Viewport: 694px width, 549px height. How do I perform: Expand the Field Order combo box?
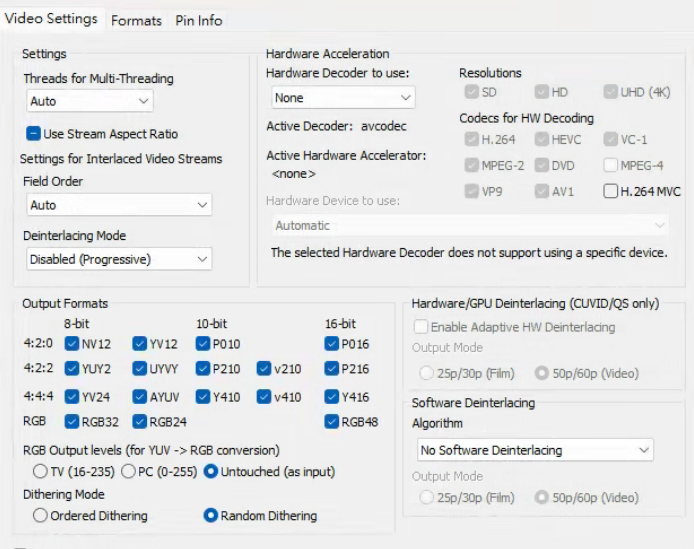(119, 205)
